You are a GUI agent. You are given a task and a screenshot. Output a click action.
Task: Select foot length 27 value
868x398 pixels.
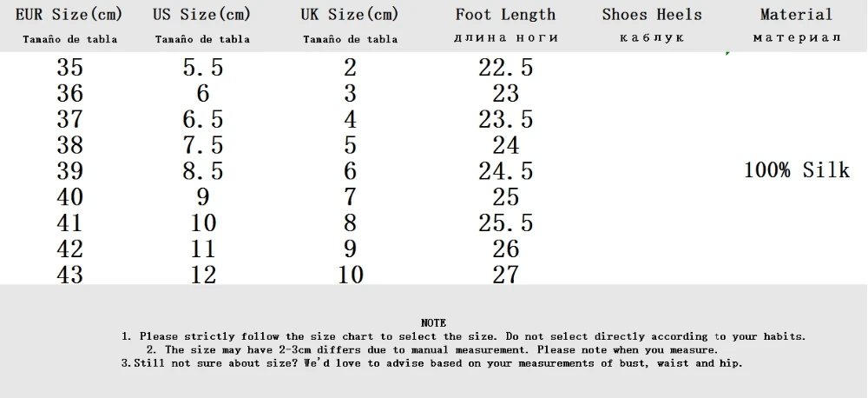505,275
